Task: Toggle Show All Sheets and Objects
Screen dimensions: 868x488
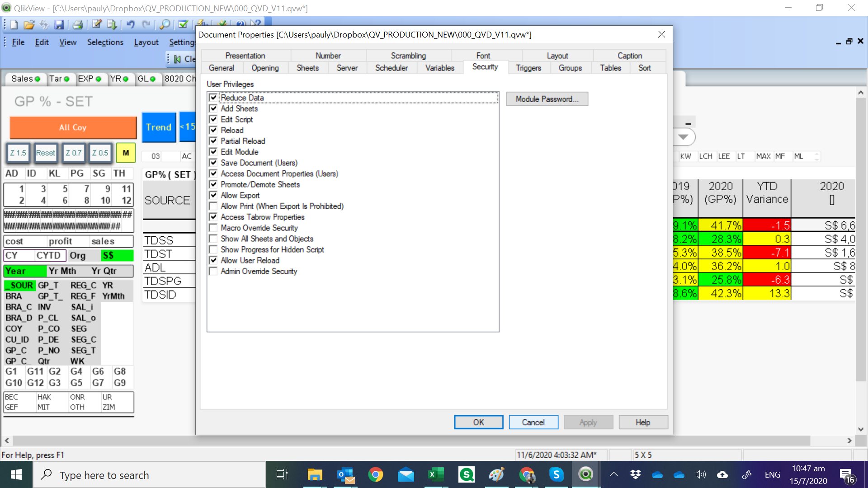Action: coord(213,239)
